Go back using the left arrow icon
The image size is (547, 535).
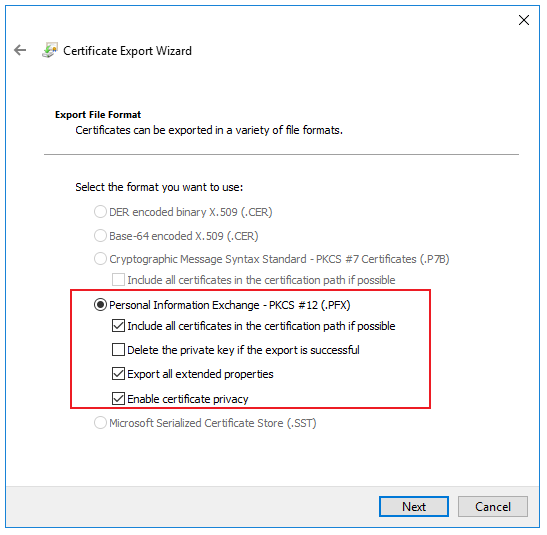click(x=20, y=50)
